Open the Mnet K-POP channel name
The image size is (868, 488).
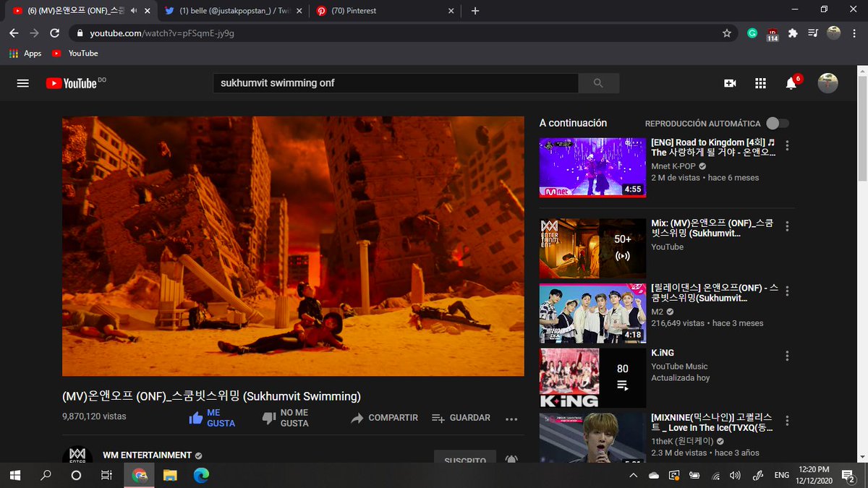[673, 166]
